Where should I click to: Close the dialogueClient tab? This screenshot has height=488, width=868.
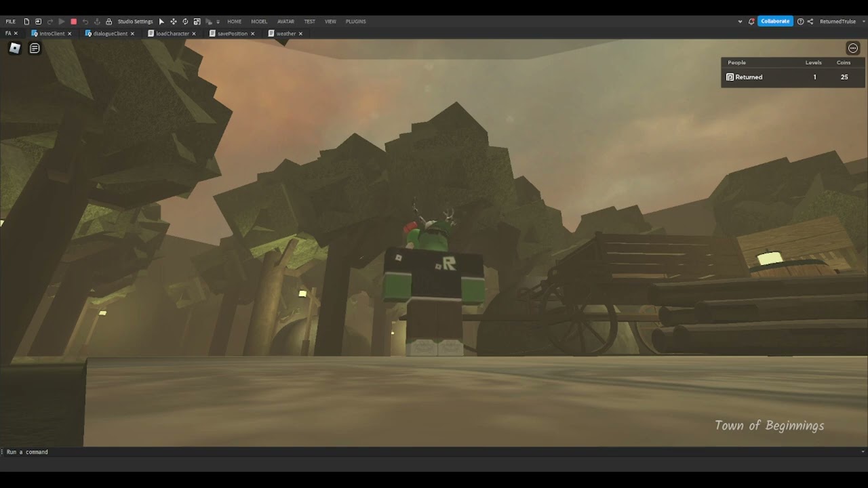(132, 33)
